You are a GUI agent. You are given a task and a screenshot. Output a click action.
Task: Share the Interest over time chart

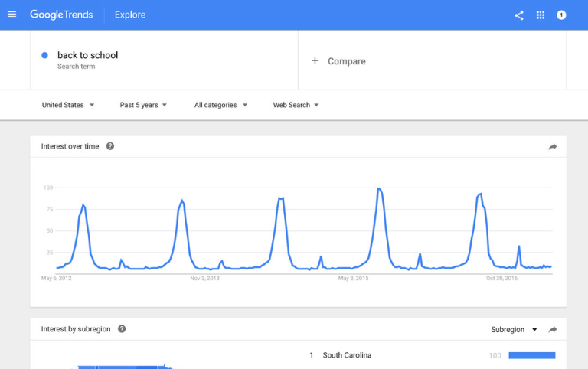pyautogui.click(x=553, y=147)
